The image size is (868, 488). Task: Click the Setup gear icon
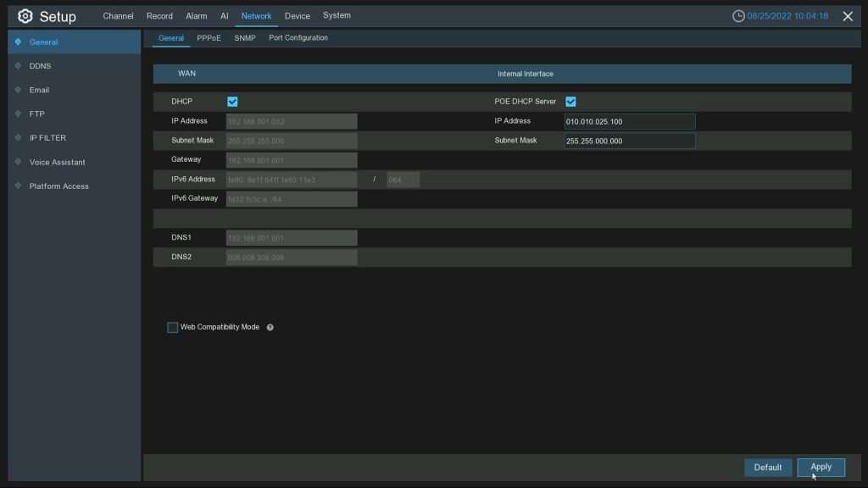click(x=24, y=15)
